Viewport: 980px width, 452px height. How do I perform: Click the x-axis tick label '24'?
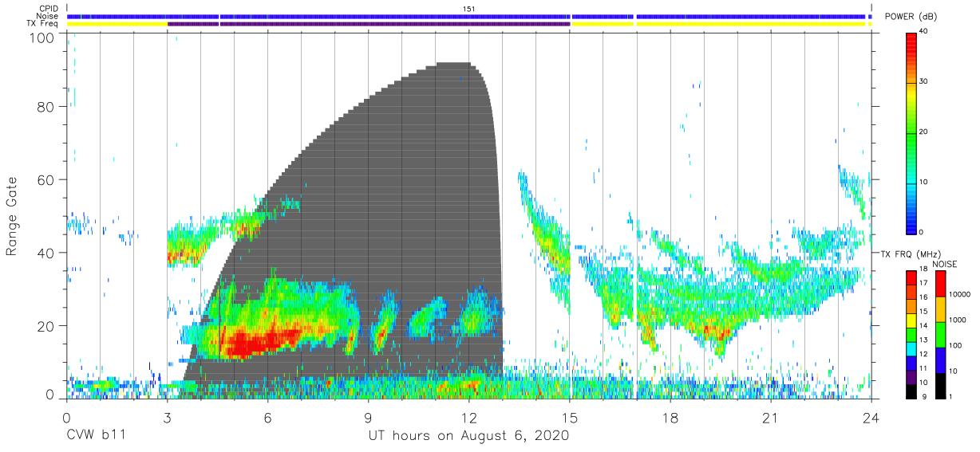[871, 418]
